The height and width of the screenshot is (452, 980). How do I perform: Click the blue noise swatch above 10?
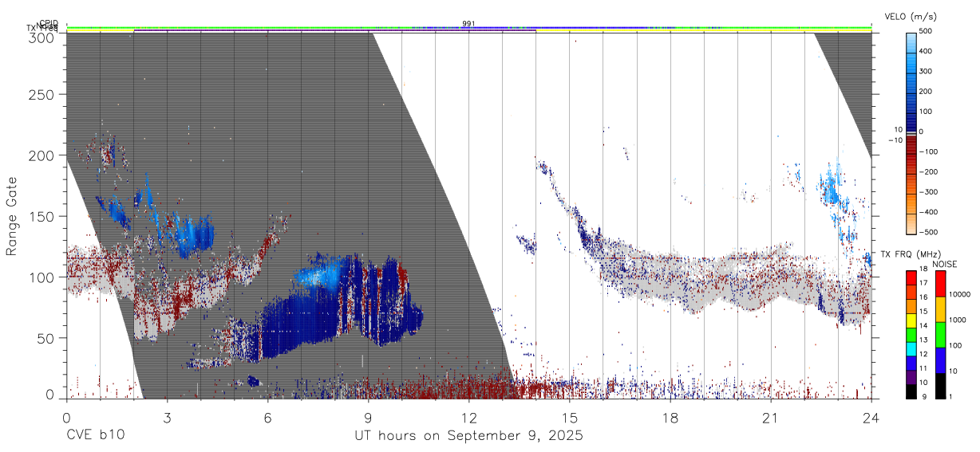pyautogui.click(x=940, y=360)
